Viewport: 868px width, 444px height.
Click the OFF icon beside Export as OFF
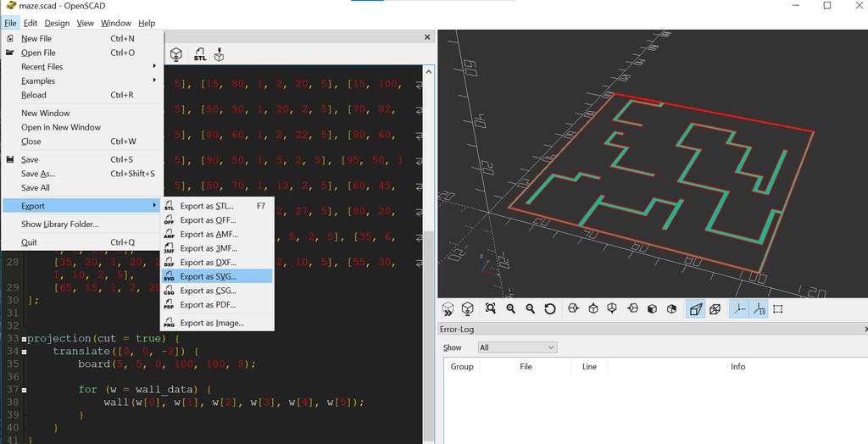pyautogui.click(x=169, y=220)
